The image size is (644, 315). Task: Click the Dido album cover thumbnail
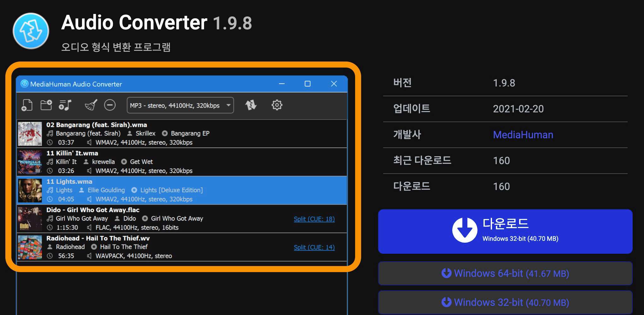click(x=30, y=219)
